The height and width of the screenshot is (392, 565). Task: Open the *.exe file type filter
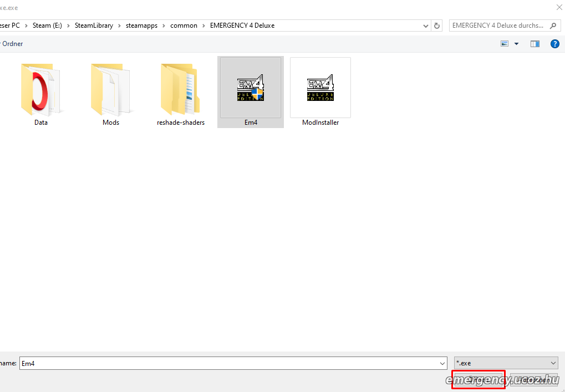pyautogui.click(x=506, y=363)
